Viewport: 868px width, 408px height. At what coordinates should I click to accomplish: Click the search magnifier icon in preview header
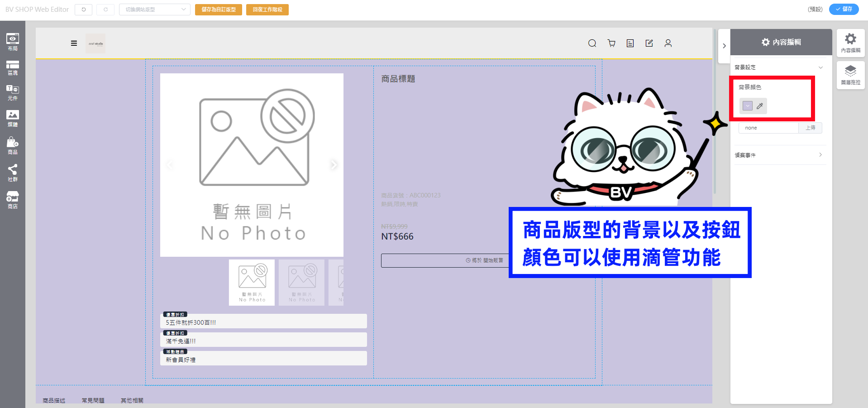click(592, 43)
